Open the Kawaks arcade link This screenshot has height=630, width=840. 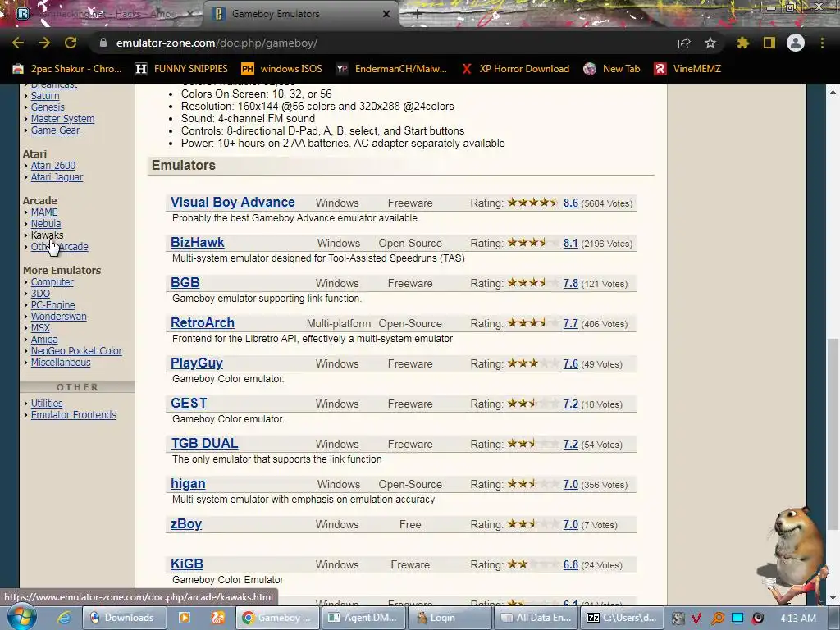tap(47, 235)
